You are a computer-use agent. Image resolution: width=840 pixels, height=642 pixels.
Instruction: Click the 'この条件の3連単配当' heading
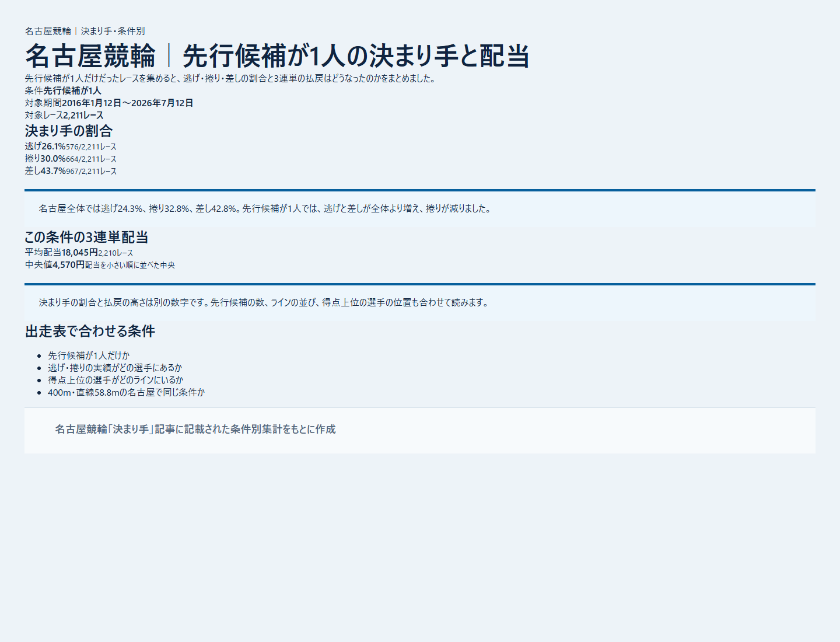pos(86,237)
